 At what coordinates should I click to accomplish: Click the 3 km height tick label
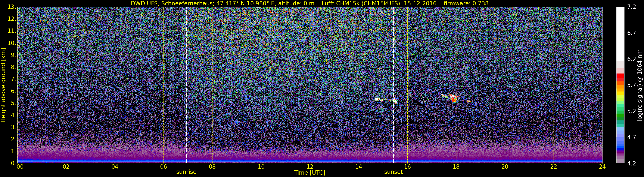click(13, 127)
